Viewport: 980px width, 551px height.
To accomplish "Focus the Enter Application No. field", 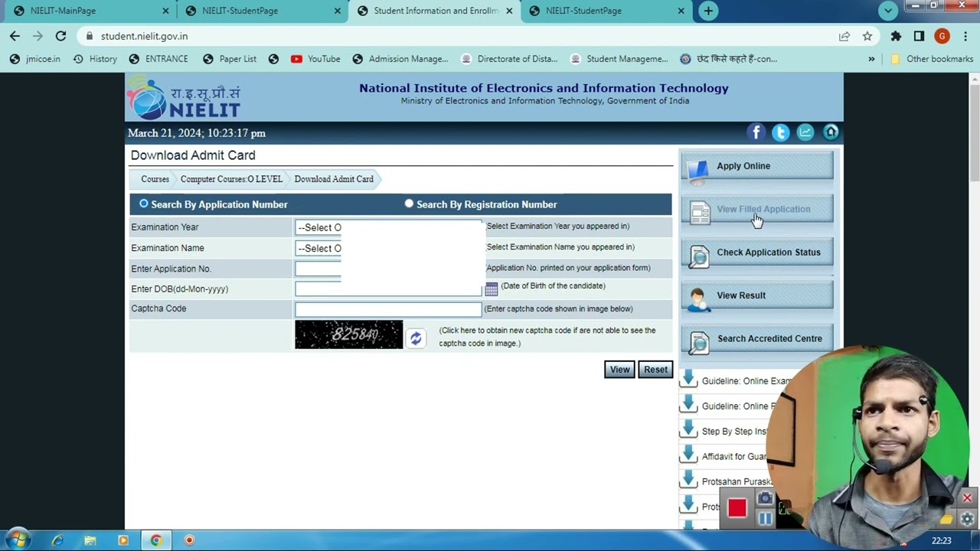I will pyautogui.click(x=388, y=269).
